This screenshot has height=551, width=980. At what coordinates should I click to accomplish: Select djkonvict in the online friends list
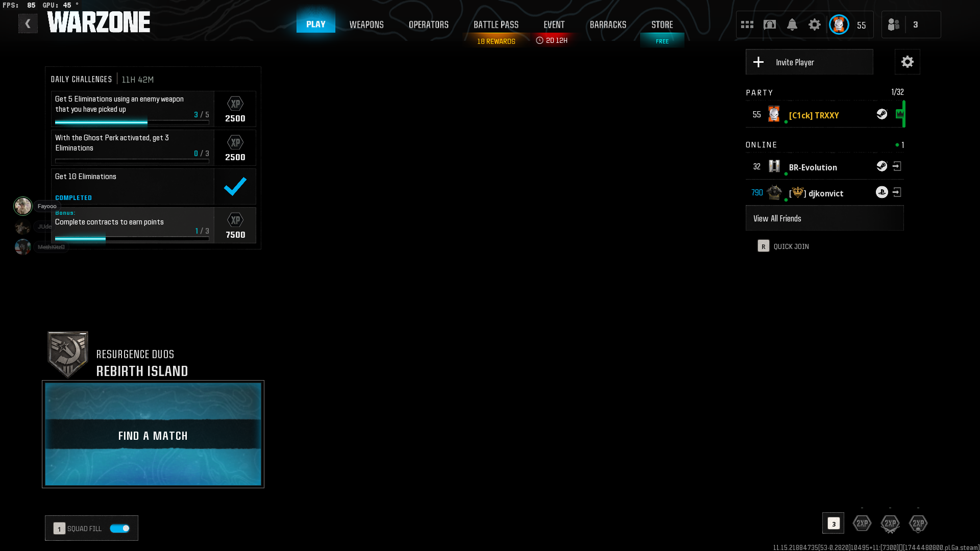tap(825, 192)
